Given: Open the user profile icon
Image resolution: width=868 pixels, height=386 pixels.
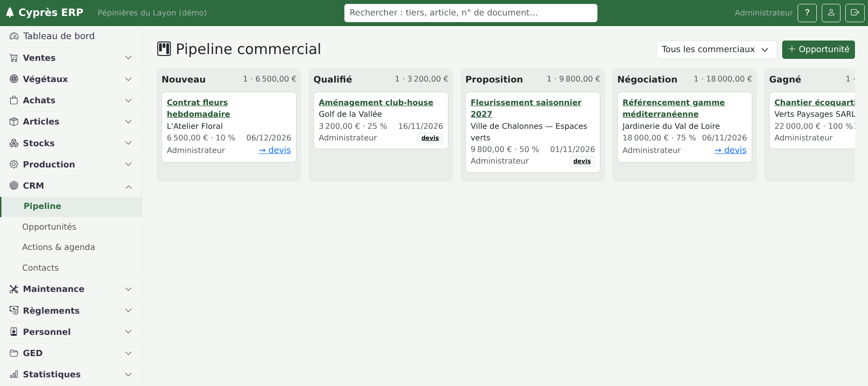Looking at the screenshot, I should click(831, 13).
